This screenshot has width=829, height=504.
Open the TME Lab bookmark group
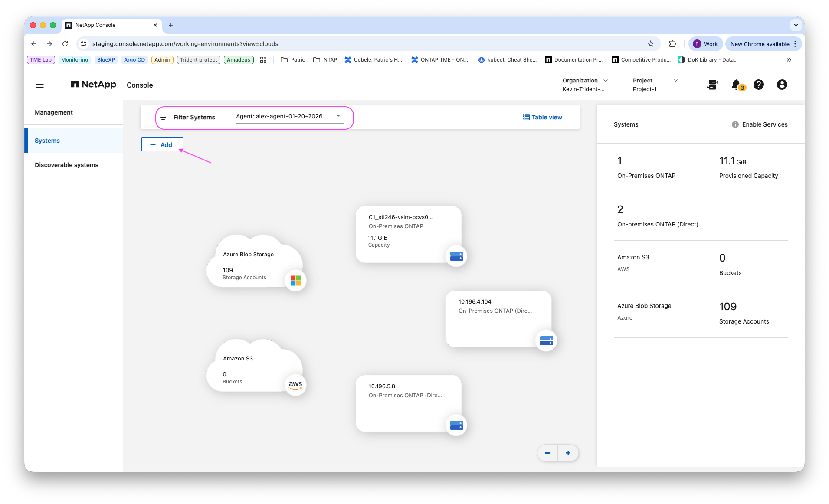(x=41, y=60)
